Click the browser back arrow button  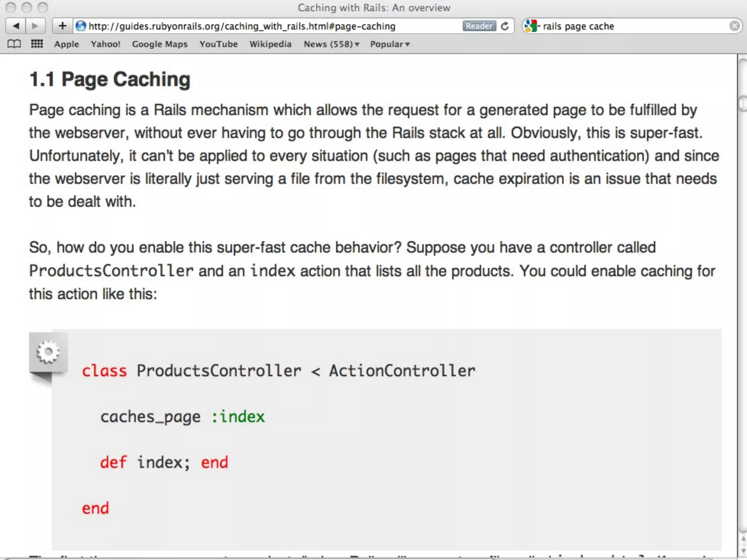[16, 26]
